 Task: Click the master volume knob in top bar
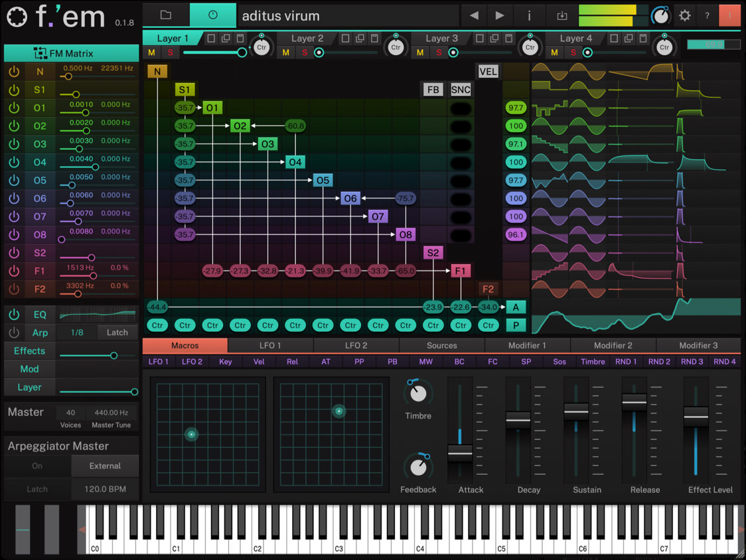pyautogui.click(x=660, y=16)
